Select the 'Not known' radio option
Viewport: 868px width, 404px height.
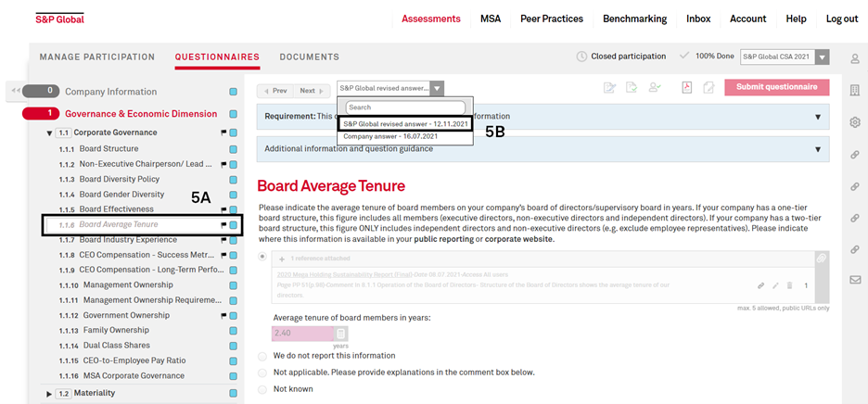(x=262, y=389)
